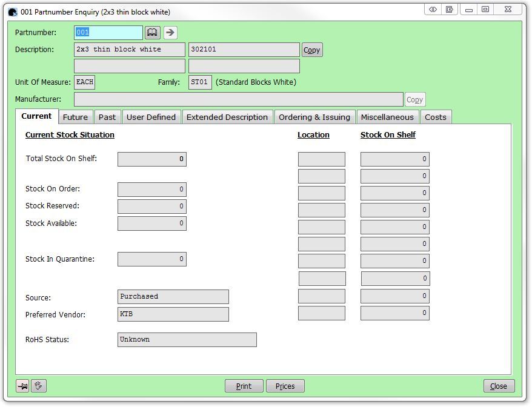Viewport: 532px width, 407px height.
Task: Click the Total Stock On Shelf field
Action: click(x=152, y=159)
